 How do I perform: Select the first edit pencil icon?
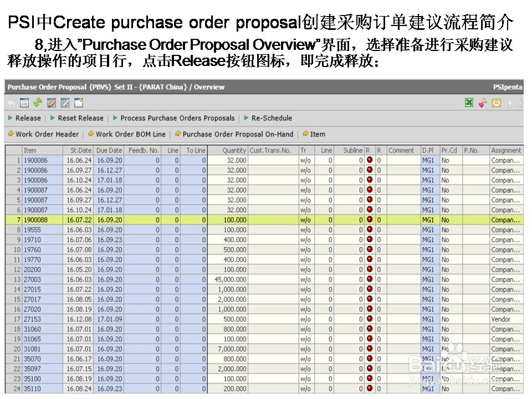click(53, 102)
